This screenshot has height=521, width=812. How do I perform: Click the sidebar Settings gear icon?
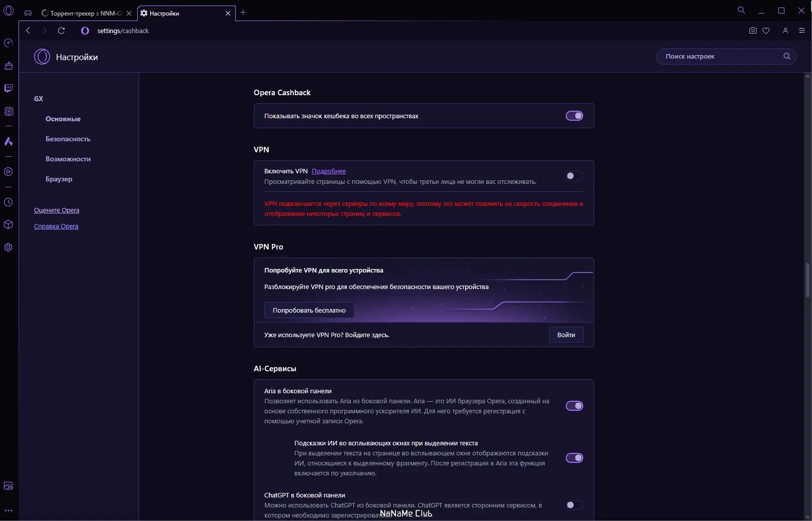click(x=9, y=247)
